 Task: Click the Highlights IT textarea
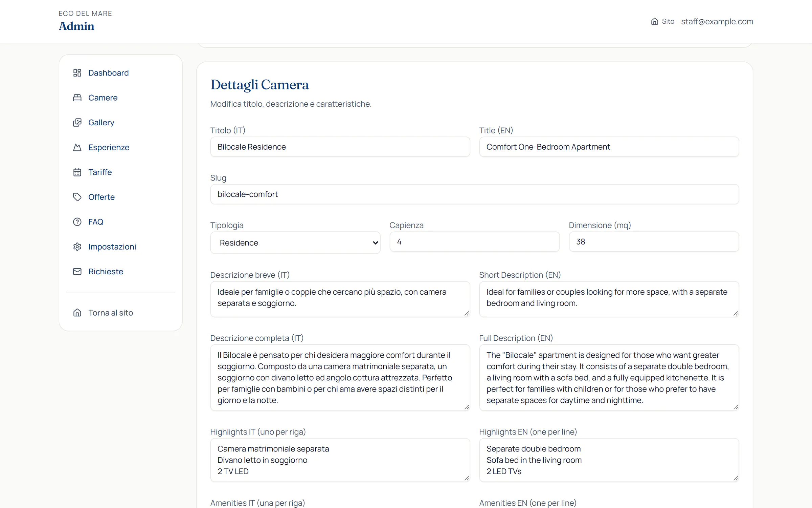(340, 460)
